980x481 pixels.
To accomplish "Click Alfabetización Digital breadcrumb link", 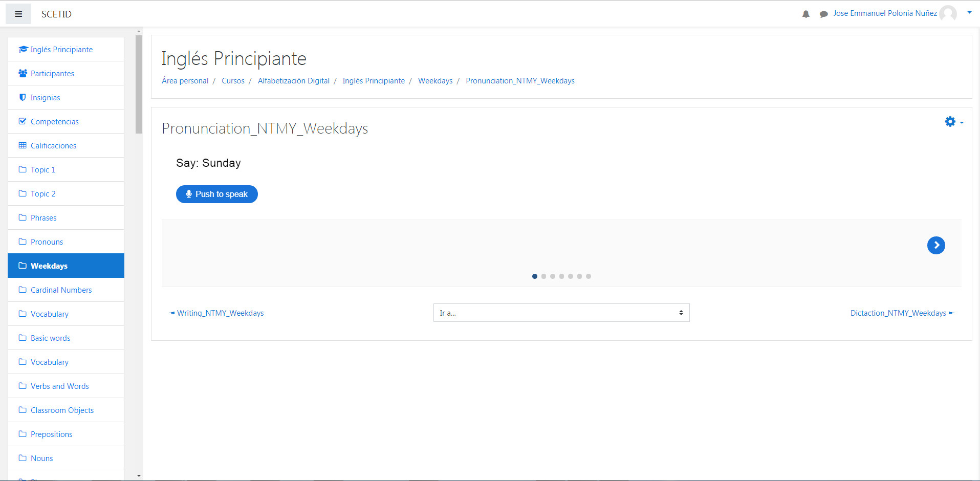I will [x=293, y=81].
